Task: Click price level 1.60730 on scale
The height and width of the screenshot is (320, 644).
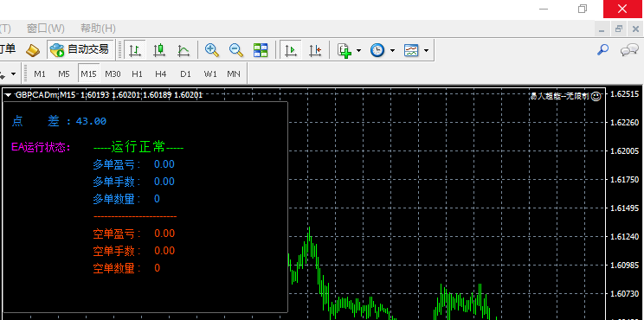Action: [x=625, y=294]
